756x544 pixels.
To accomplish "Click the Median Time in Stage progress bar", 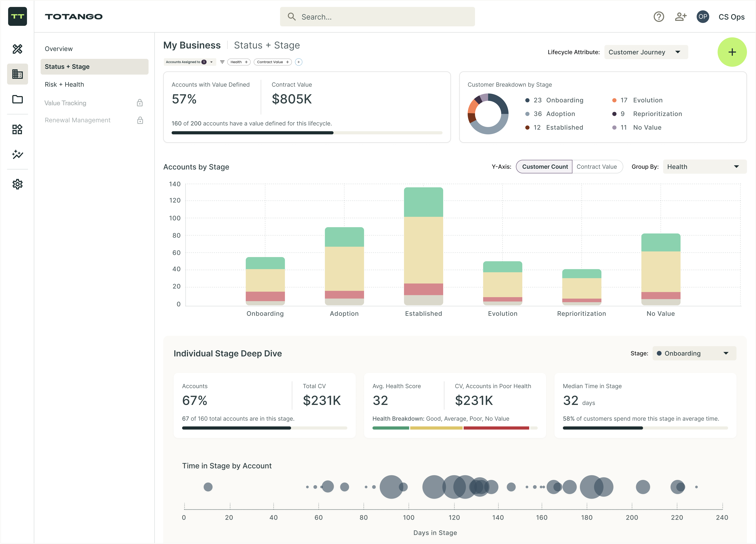I will pos(645,428).
